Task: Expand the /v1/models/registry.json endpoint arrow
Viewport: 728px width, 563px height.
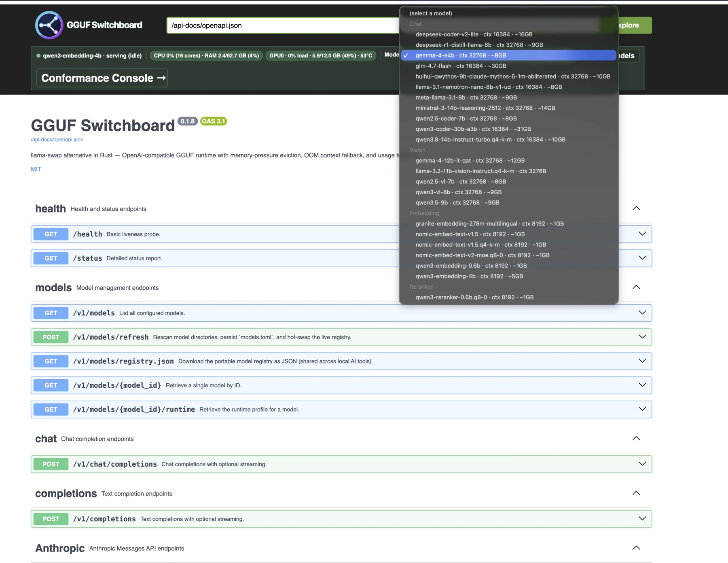Action: pyautogui.click(x=642, y=361)
